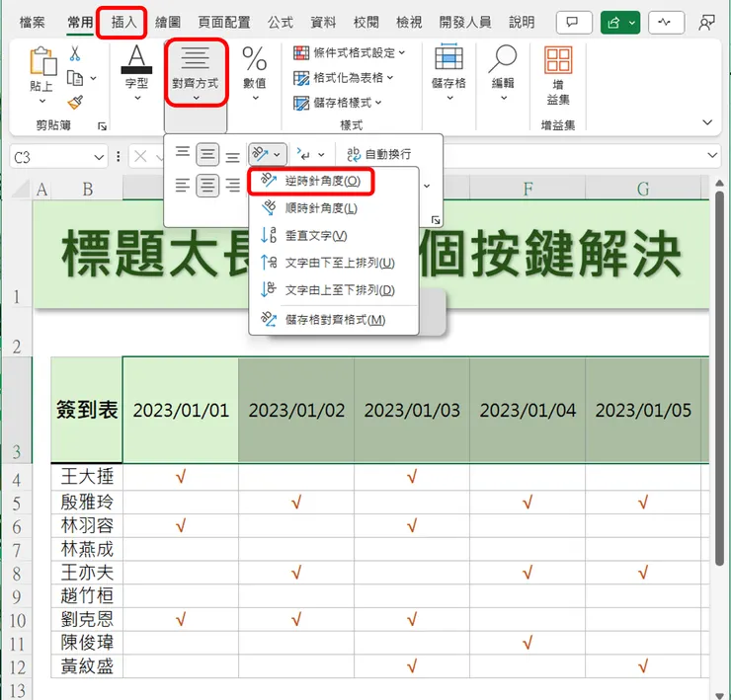The image size is (731, 700).
Task: Open the 數值 number format group
Action: coord(255,72)
